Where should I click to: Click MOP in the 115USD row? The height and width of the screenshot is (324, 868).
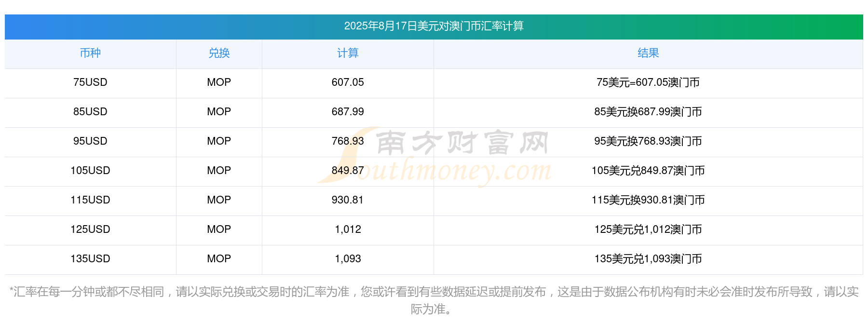[x=219, y=200]
